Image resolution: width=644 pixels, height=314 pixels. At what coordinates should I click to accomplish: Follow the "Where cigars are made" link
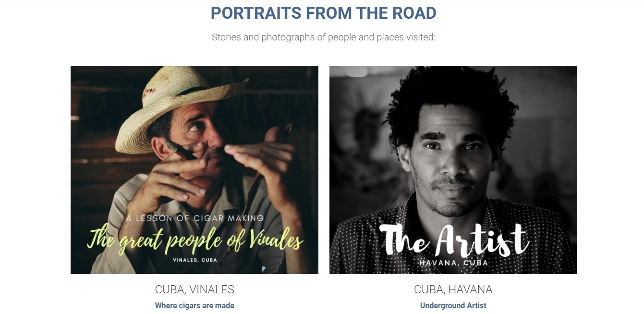pyautogui.click(x=194, y=305)
